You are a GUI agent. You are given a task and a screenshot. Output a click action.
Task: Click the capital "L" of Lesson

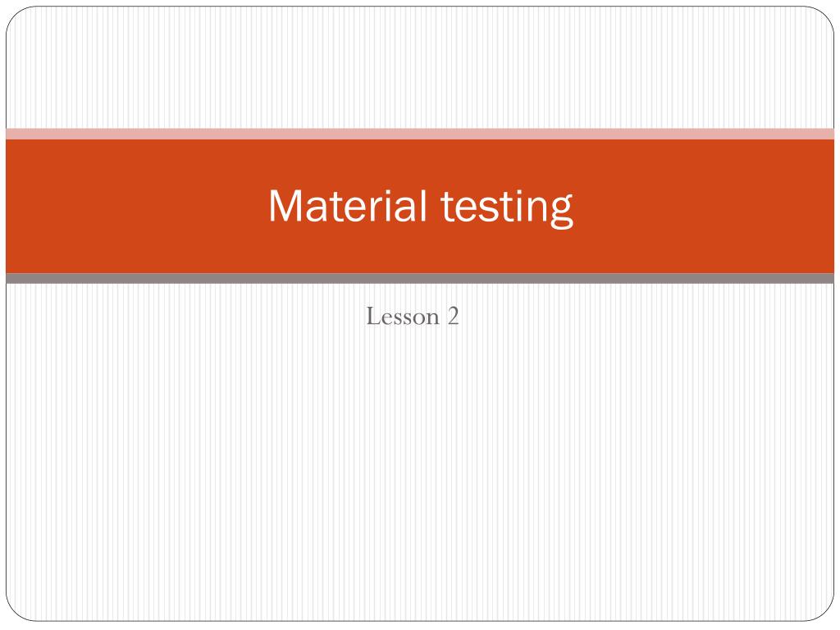373,316
